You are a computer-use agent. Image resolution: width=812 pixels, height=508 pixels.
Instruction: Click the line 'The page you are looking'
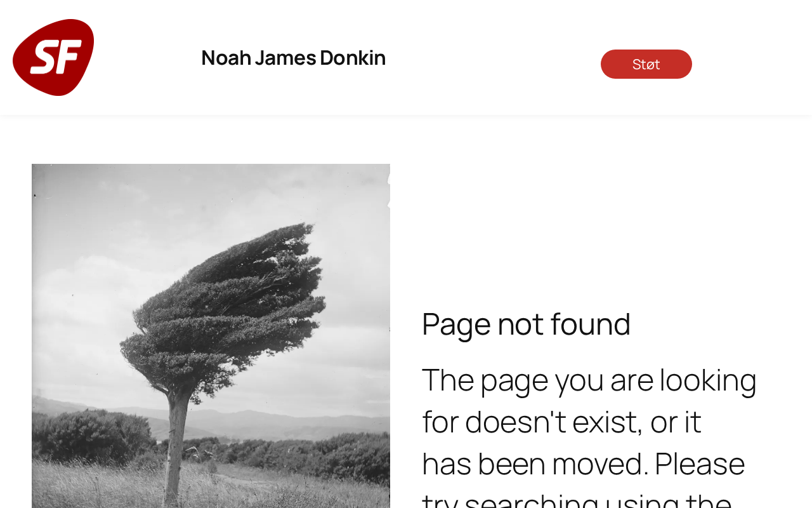tap(589, 380)
